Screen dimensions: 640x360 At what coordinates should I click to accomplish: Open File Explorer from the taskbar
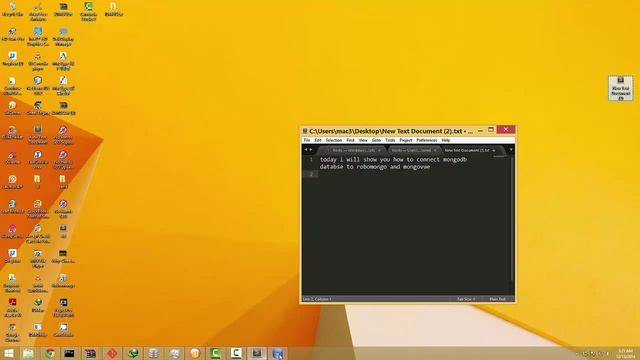tap(28, 353)
